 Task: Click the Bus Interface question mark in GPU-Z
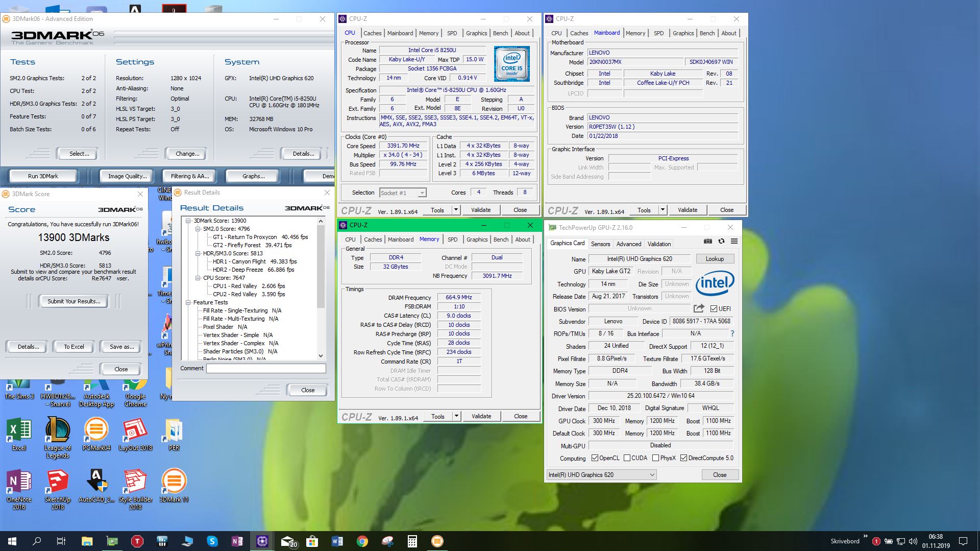[x=732, y=333]
